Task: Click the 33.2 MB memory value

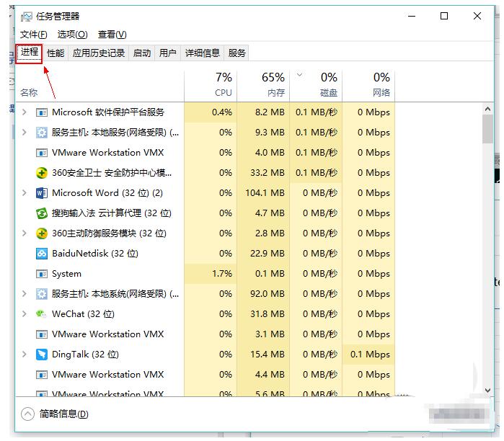Action: click(x=268, y=173)
